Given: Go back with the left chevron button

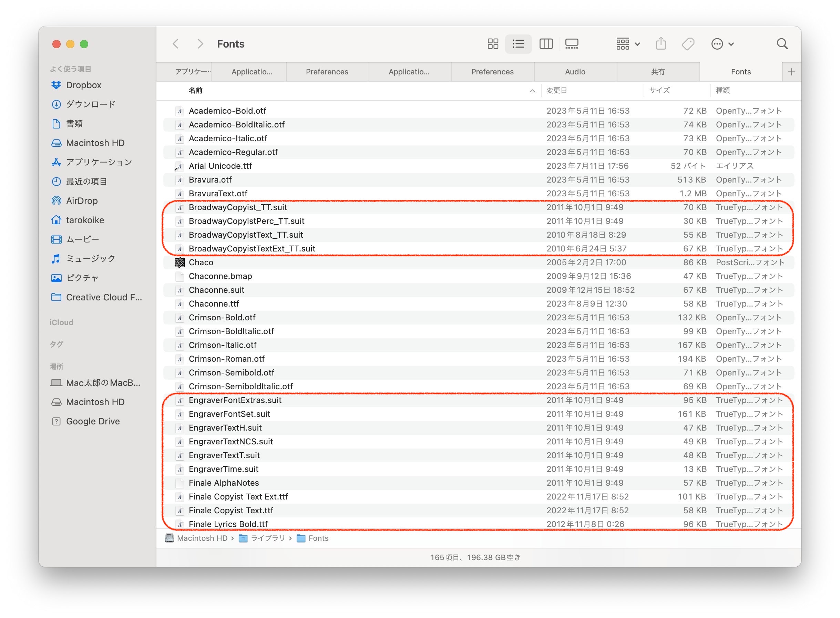Looking at the screenshot, I should pos(175,44).
